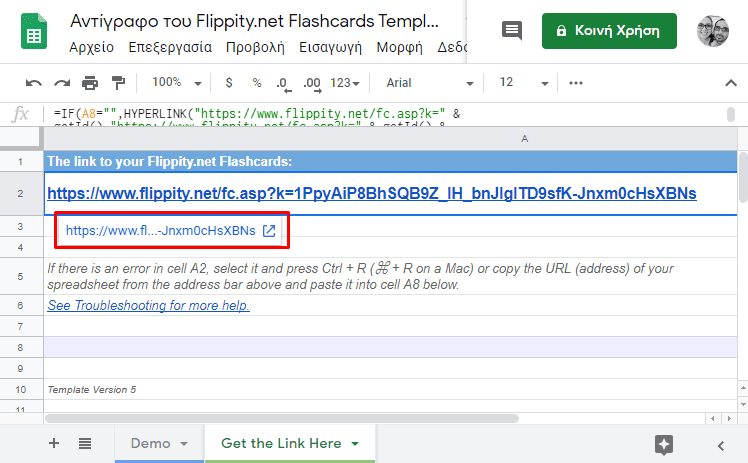Open the user account avatar
Image resolution: width=748 pixels, height=463 pixels.
tap(713, 31)
